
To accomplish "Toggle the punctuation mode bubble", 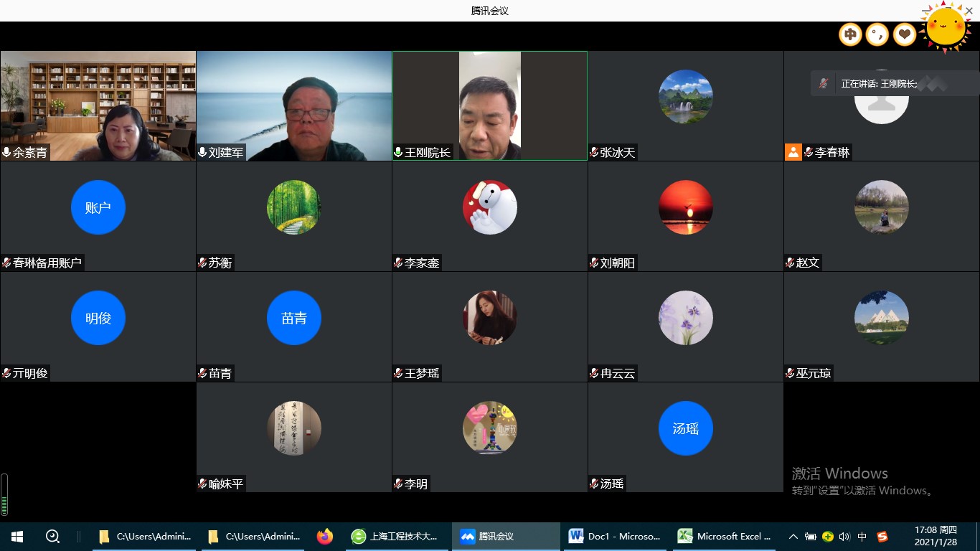I will [x=877, y=34].
